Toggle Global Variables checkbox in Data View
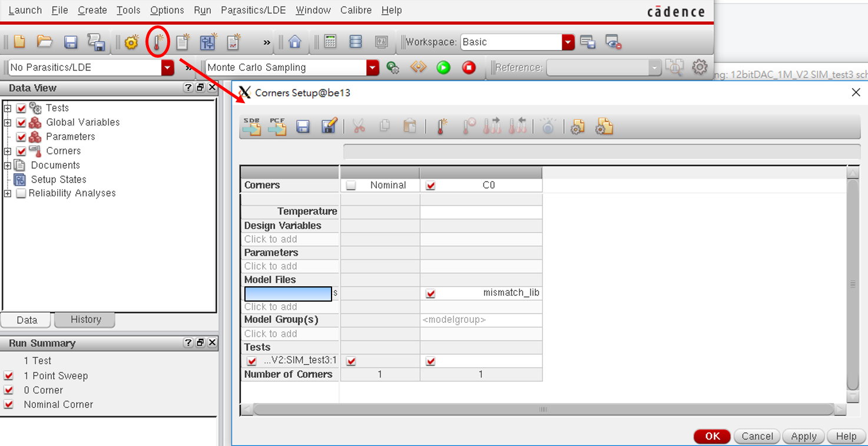Screen dimensions: 868x446 [21, 123]
